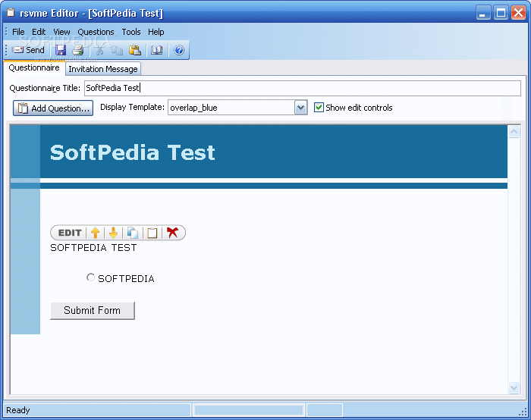Click the SoftPedia Test heading text

pos(133,152)
